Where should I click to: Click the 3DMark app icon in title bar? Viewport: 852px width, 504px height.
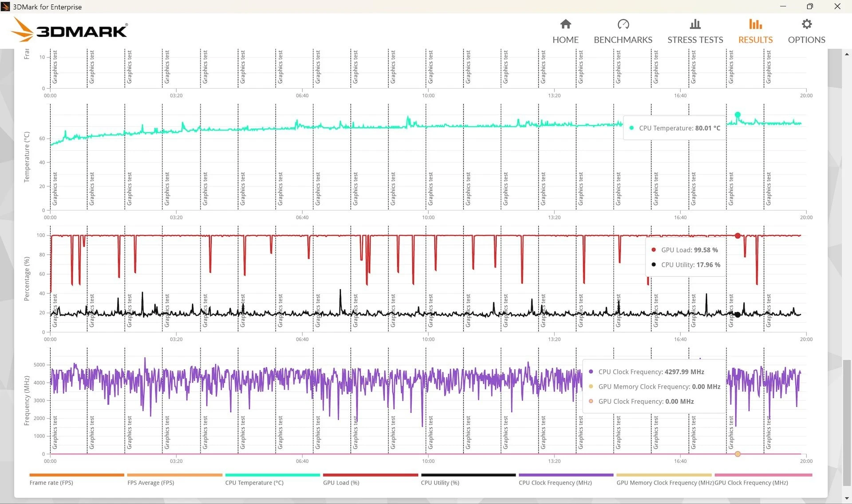point(5,7)
